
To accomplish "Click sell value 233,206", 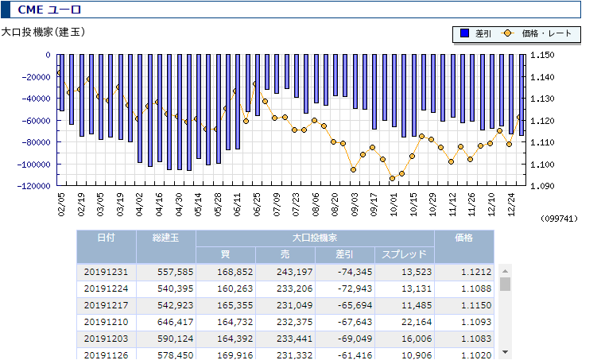I will pyautogui.click(x=295, y=289).
